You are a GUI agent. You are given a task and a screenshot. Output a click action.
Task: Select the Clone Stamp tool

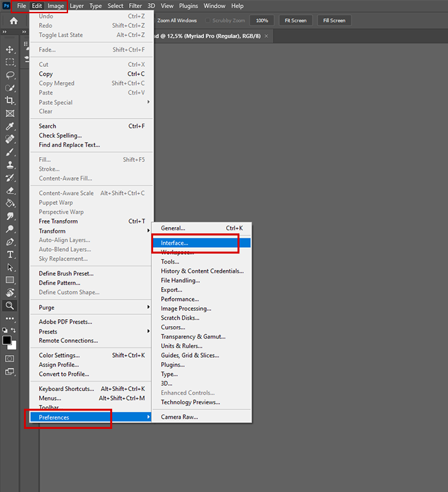[9, 165]
